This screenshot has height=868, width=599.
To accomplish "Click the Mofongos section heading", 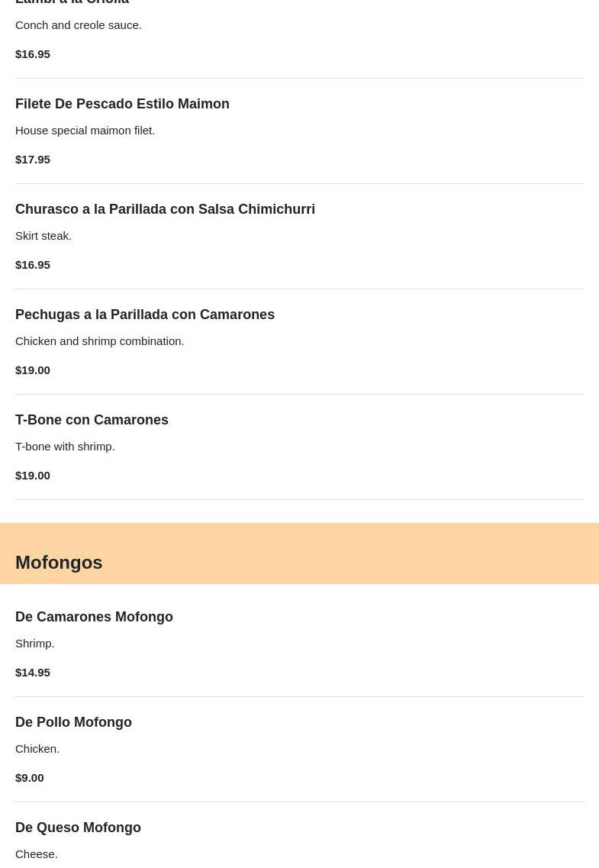I will pyautogui.click(x=59, y=563).
